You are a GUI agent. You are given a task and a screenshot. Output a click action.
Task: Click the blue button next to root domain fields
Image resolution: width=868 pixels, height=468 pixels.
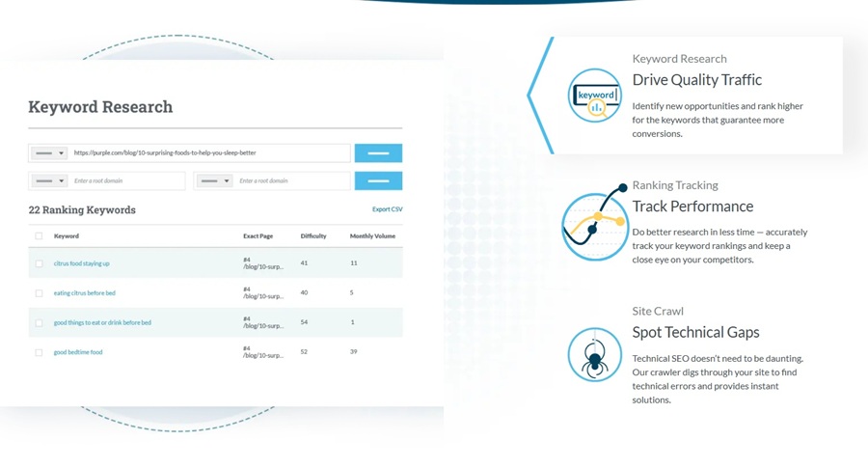coord(379,180)
